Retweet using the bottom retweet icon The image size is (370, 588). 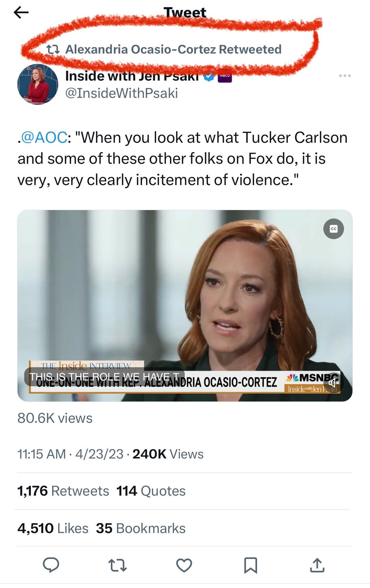117,565
